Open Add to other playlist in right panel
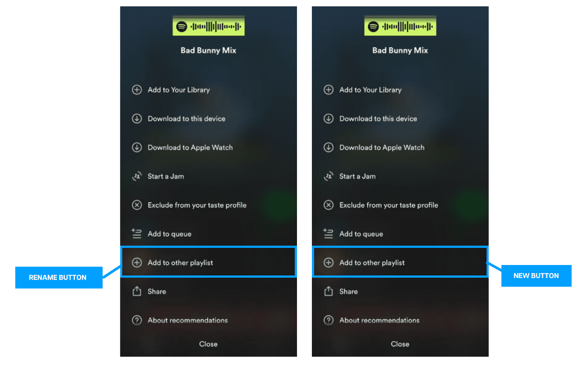This screenshot has height=369, width=588. tap(400, 262)
